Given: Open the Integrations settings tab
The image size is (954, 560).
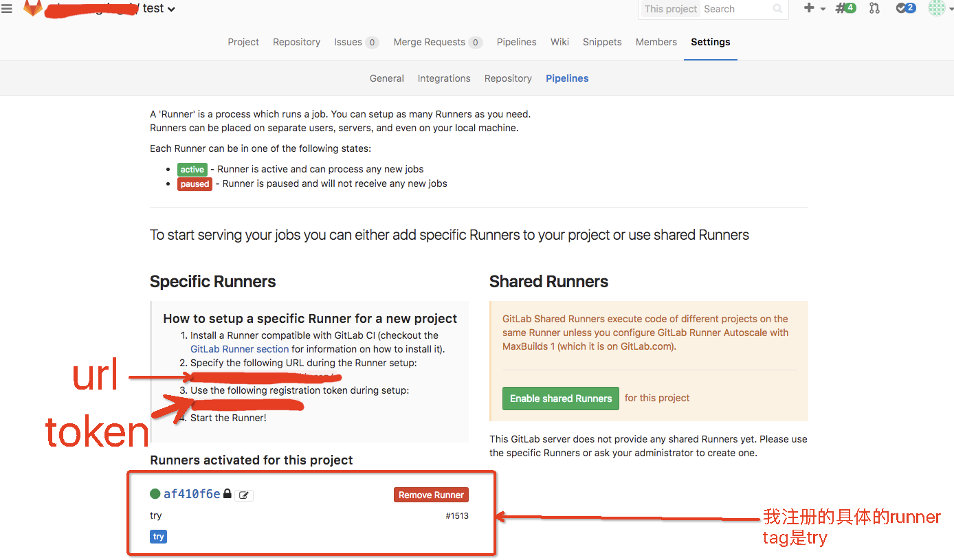Looking at the screenshot, I should click(x=444, y=78).
